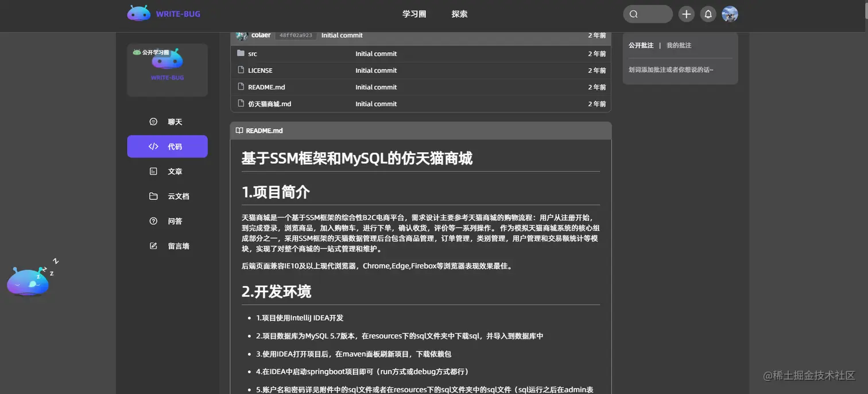Image resolution: width=868 pixels, height=394 pixels.
Task: Click the WRITE-BUG logo in the header
Action: [164, 14]
